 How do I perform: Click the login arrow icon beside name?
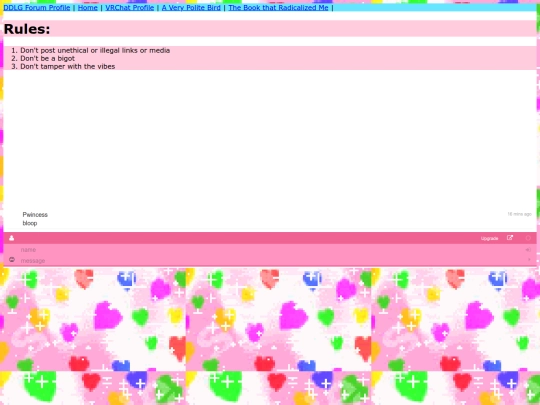(x=528, y=250)
